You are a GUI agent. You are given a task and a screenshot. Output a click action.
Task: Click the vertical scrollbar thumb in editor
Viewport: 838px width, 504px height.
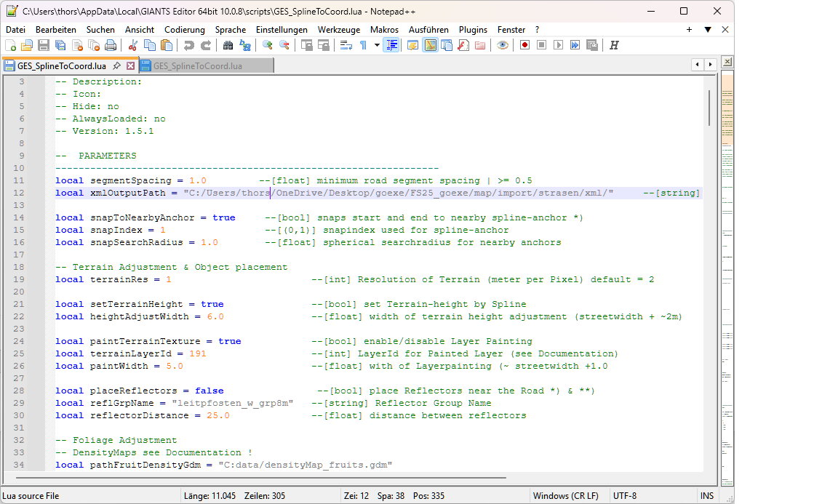tap(709, 108)
